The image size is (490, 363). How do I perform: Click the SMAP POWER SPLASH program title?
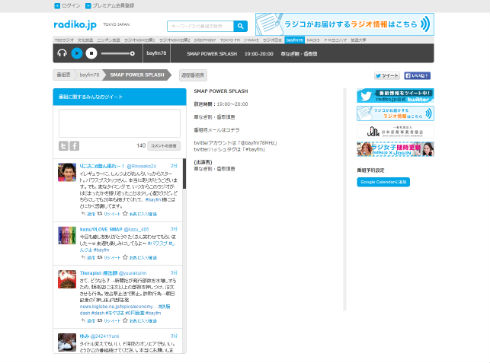point(221,91)
